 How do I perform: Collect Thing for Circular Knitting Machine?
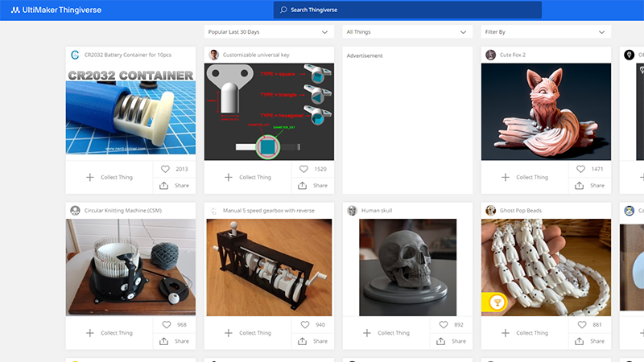click(109, 333)
